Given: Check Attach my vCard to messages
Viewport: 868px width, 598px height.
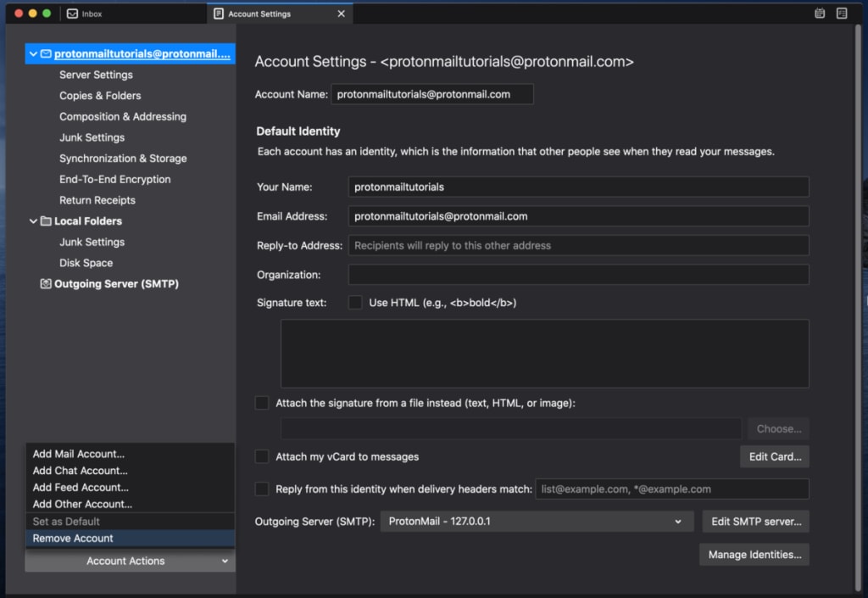Looking at the screenshot, I should tap(262, 456).
